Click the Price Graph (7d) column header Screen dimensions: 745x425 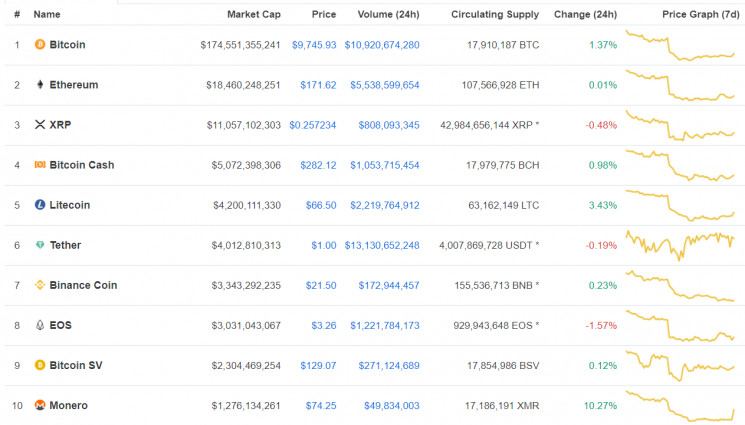tap(700, 14)
